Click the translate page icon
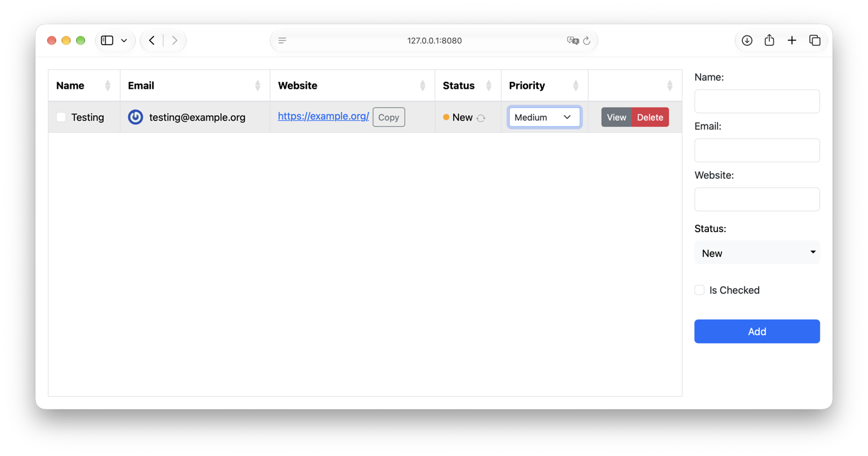This screenshot has width=868, height=456. [572, 40]
